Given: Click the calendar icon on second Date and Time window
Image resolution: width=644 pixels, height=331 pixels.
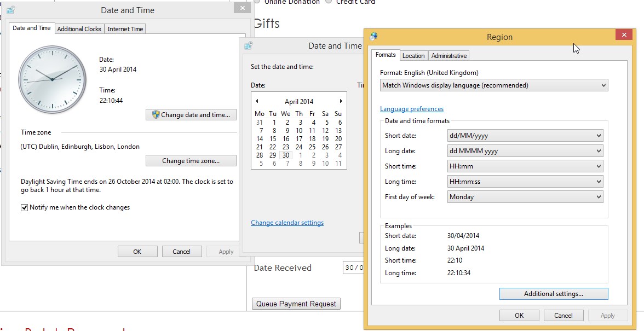Looking at the screenshot, I should pyautogui.click(x=248, y=45).
